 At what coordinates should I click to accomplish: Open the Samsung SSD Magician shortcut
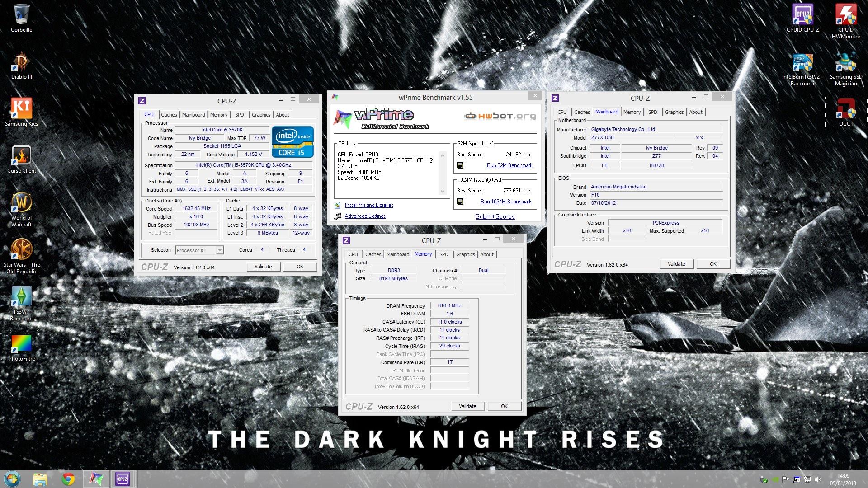(x=846, y=68)
